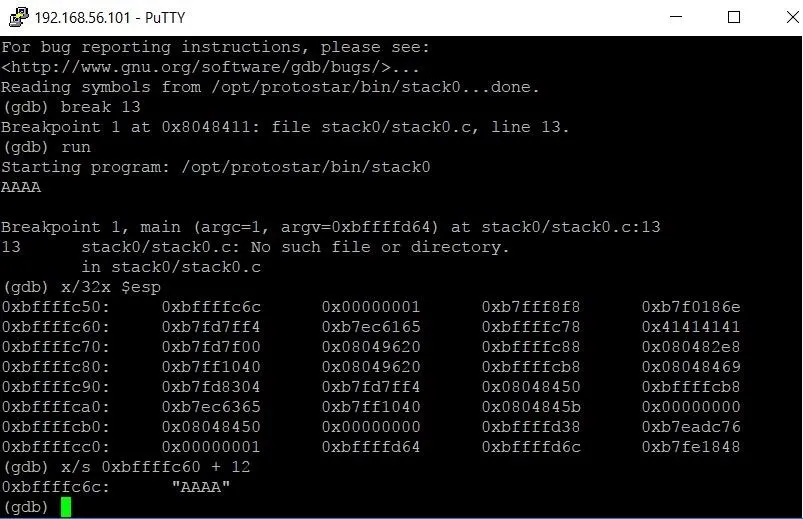Click the title text 192.168.56.101 - PuTTY
803x519 pixels.
(110, 18)
